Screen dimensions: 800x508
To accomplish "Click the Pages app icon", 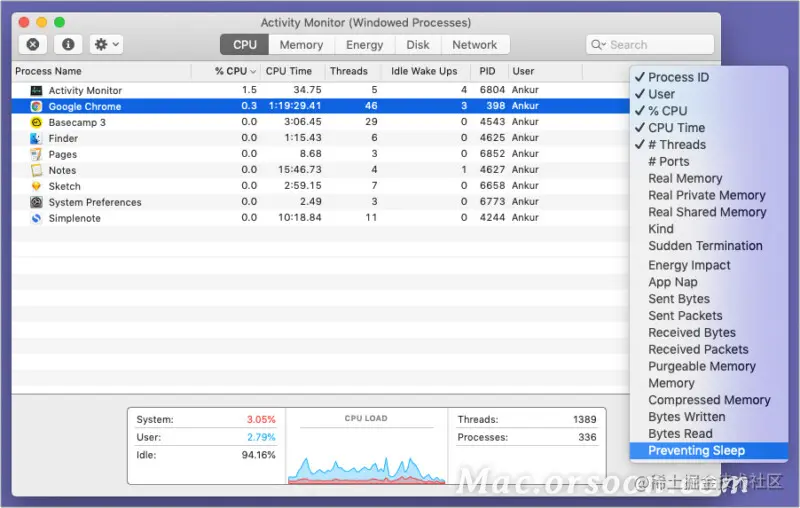I will click(36, 154).
